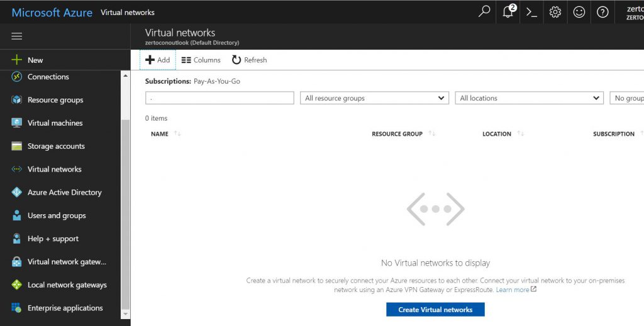Open the No grouping dropdown
The height and width of the screenshot is (326, 644).
(x=627, y=98)
